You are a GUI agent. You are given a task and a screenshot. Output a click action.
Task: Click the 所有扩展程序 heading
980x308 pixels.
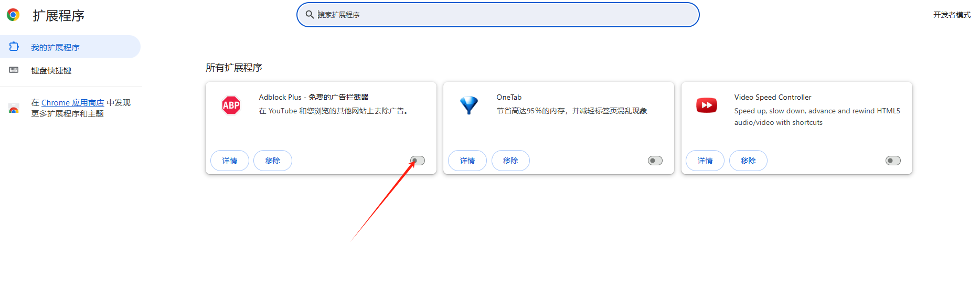point(234,68)
